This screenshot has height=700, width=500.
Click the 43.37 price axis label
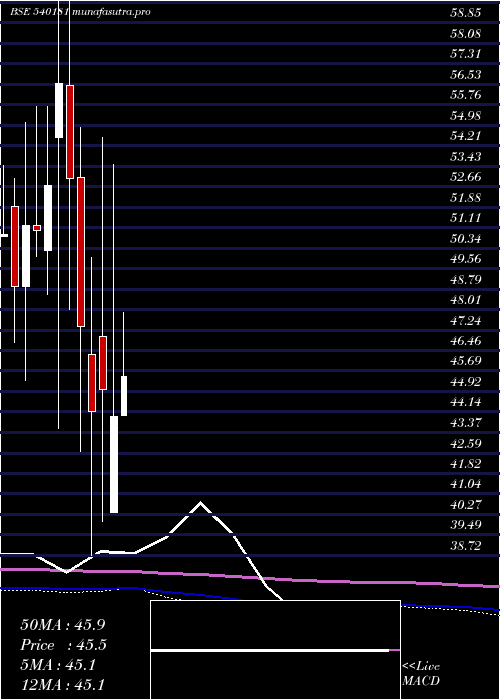pyautogui.click(x=465, y=423)
